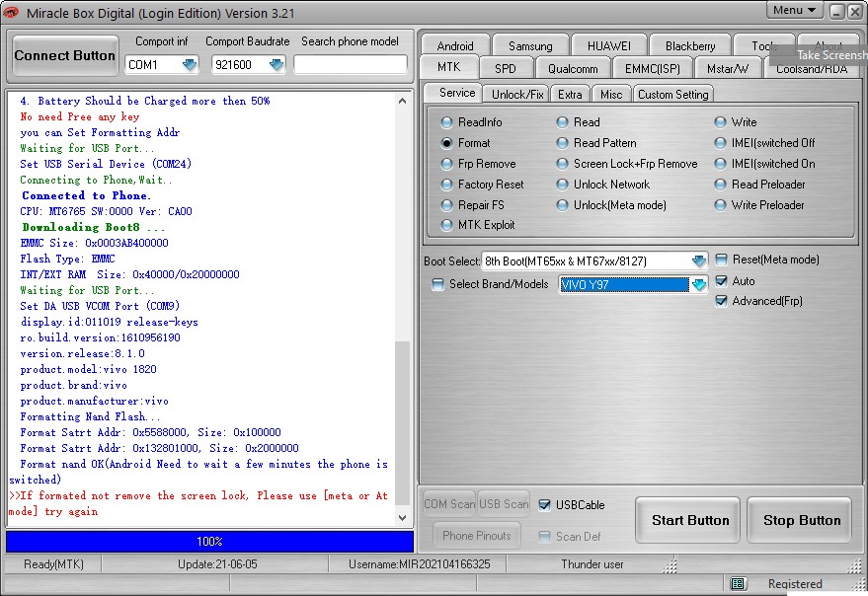Viewport: 868px width, 596px height.
Task: Click the Miracle Box logo icon in title bar
Action: pyautogui.click(x=11, y=12)
